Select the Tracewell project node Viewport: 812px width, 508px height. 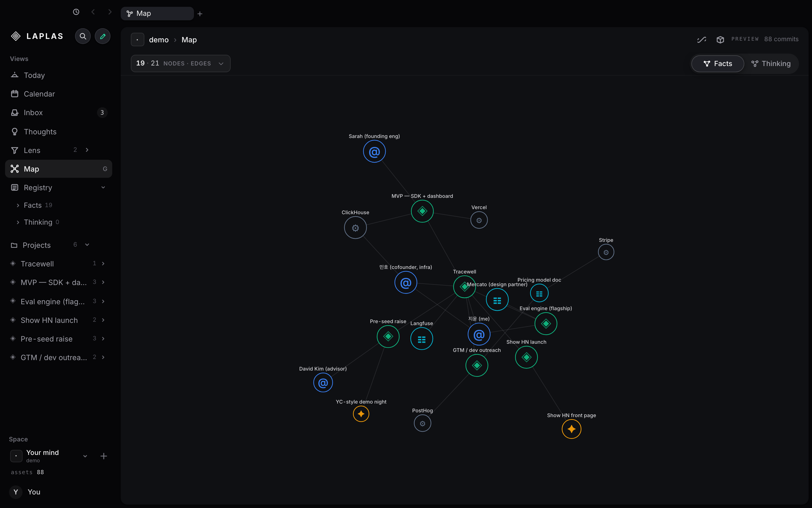(x=464, y=286)
